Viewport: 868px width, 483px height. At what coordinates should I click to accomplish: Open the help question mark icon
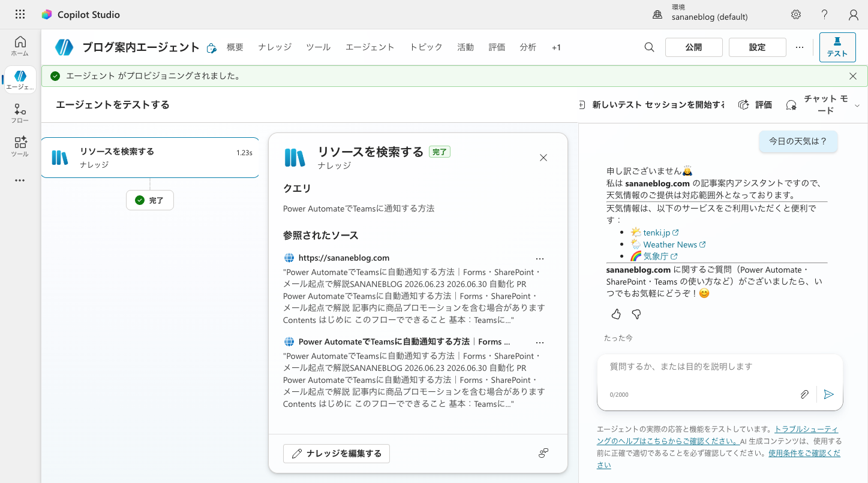point(825,14)
